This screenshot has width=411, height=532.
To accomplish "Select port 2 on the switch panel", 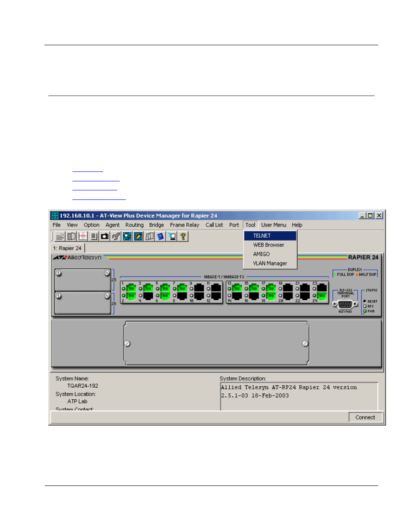I will 131,296.
